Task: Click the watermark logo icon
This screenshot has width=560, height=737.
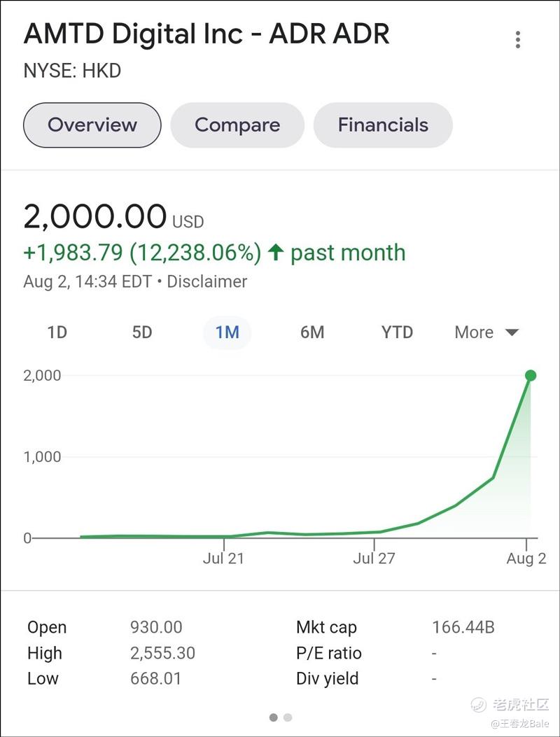Action: pos(479,704)
